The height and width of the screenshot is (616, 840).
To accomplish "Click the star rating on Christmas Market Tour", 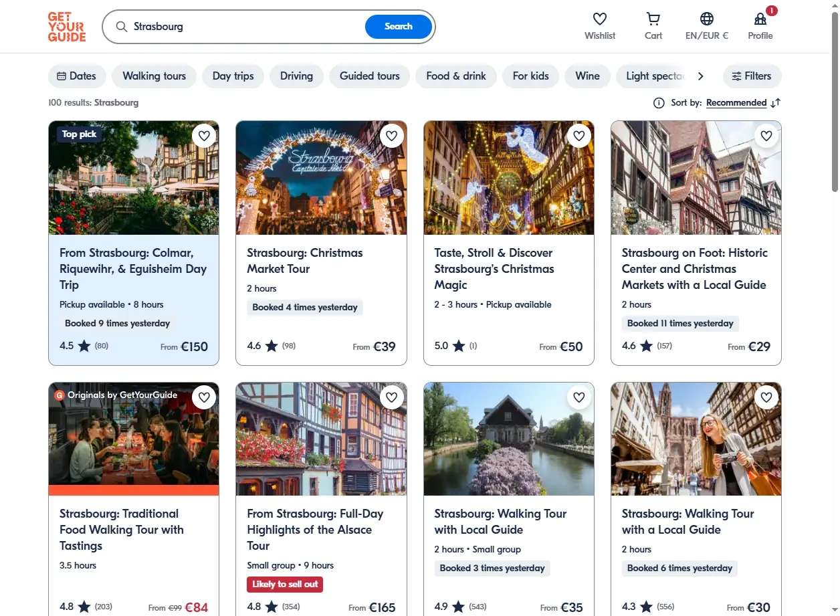I will 271,346.
